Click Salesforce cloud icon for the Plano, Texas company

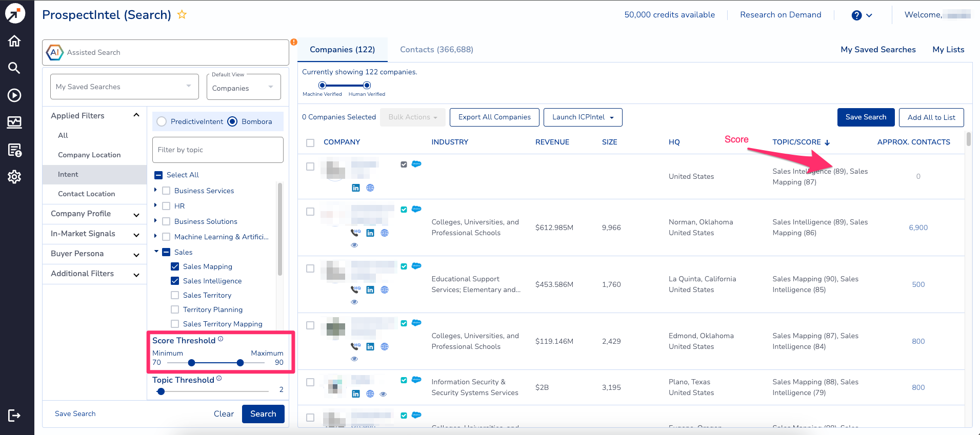416,380
